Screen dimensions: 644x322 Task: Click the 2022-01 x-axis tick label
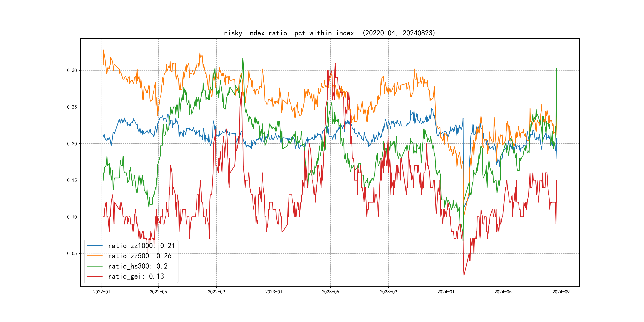pos(102,292)
